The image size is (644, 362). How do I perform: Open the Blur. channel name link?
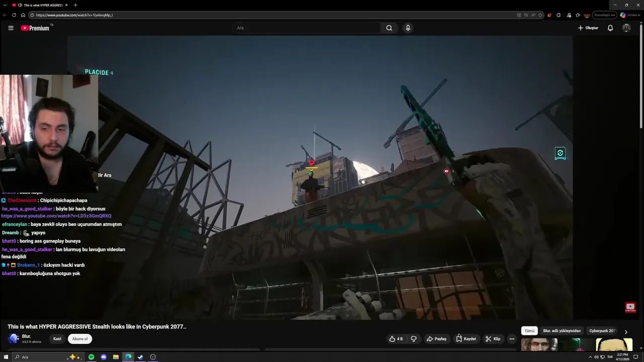(x=27, y=336)
